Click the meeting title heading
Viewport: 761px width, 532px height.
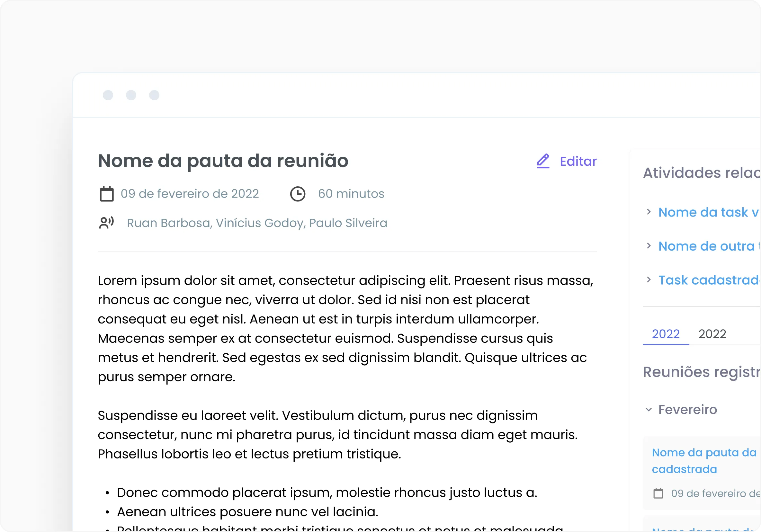click(223, 161)
